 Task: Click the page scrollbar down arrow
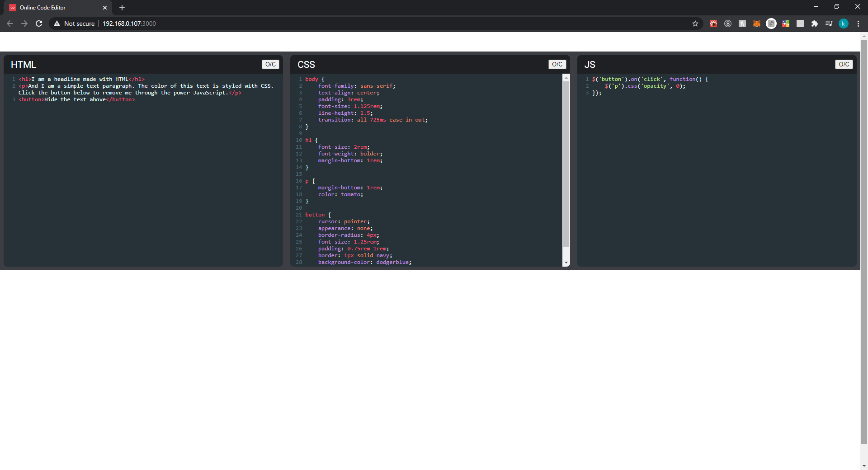(864, 466)
